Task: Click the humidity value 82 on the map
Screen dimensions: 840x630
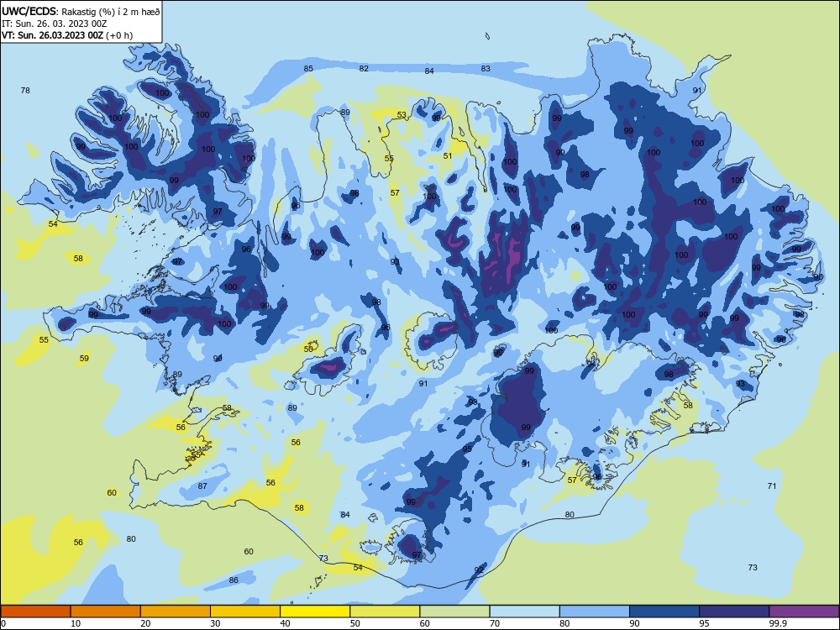Action: (x=364, y=69)
